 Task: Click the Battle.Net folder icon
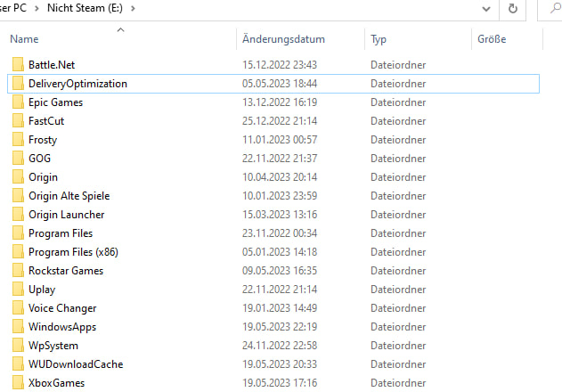tap(18, 65)
